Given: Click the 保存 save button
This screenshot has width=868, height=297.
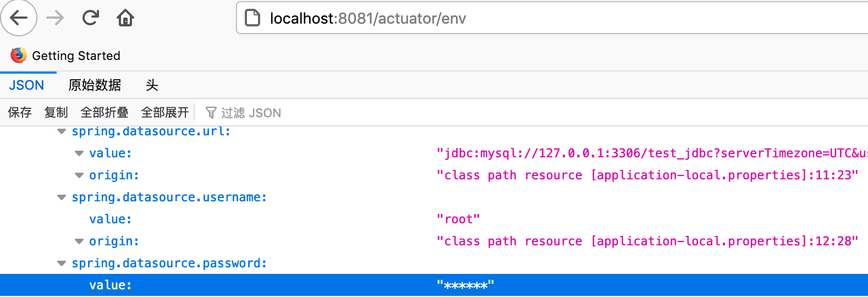Looking at the screenshot, I should [20, 113].
